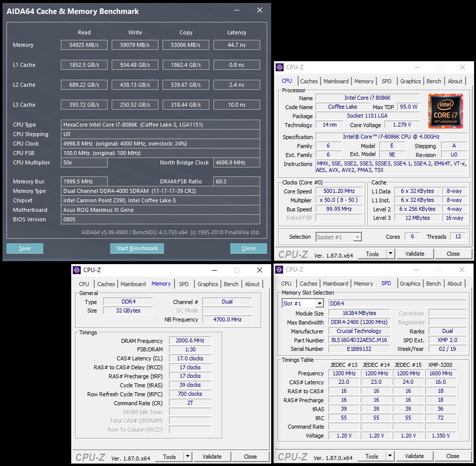Click CAS# Latency 17.0 clocks value

click(190, 358)
